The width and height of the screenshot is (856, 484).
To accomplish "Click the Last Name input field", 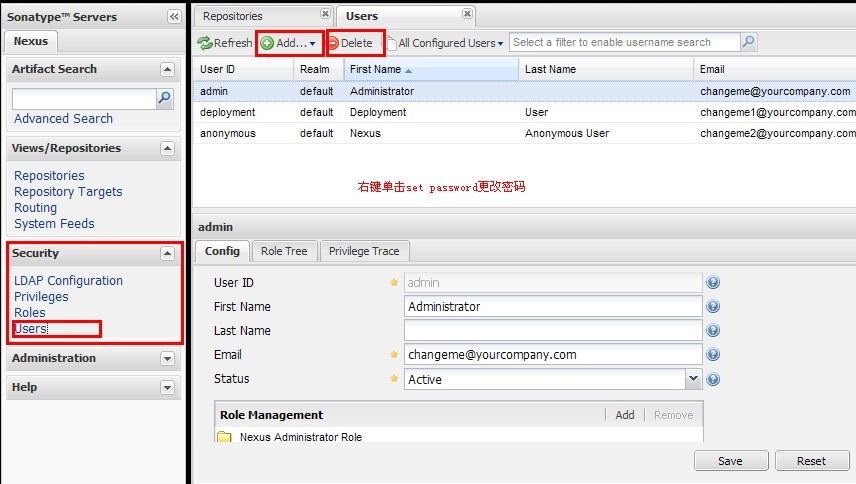I will point(553,330).
